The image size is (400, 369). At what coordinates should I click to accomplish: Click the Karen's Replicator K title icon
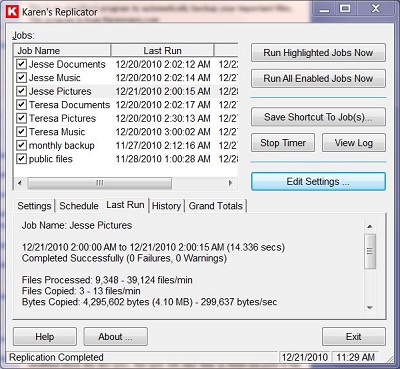[13, 12]
